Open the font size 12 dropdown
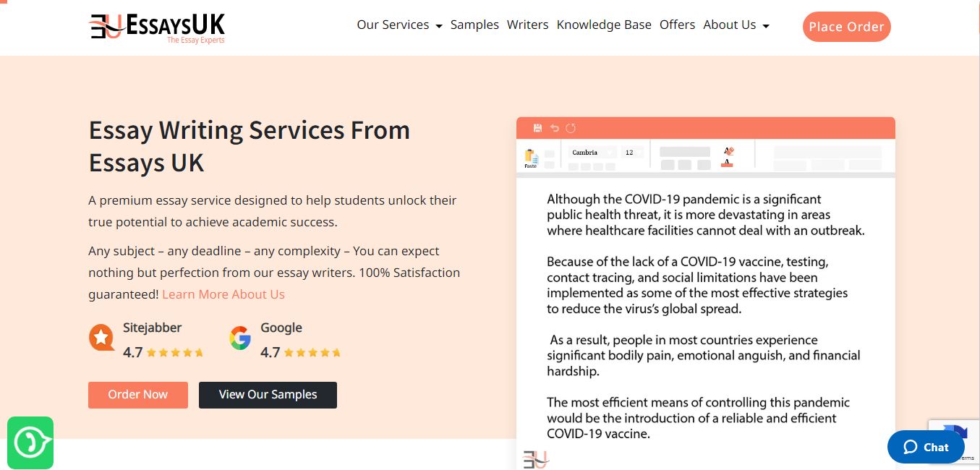The image size is (980, 470). [632, 153]
